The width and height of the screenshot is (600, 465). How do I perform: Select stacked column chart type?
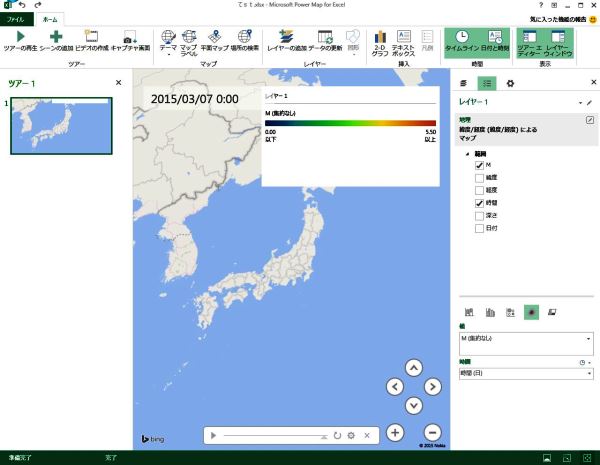click(469, 312)
